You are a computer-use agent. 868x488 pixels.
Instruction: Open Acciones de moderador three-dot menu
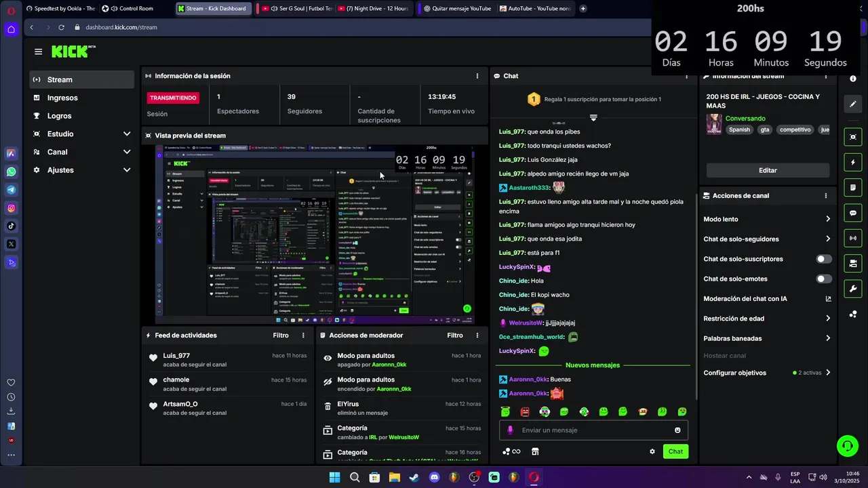pyautogui.click(x=477, y=335)
